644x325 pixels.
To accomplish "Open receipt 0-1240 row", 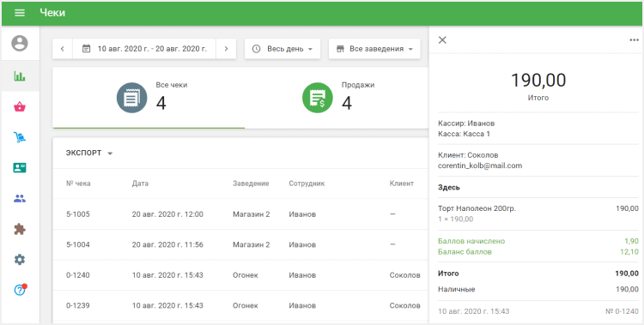I will tap(240, 275).
